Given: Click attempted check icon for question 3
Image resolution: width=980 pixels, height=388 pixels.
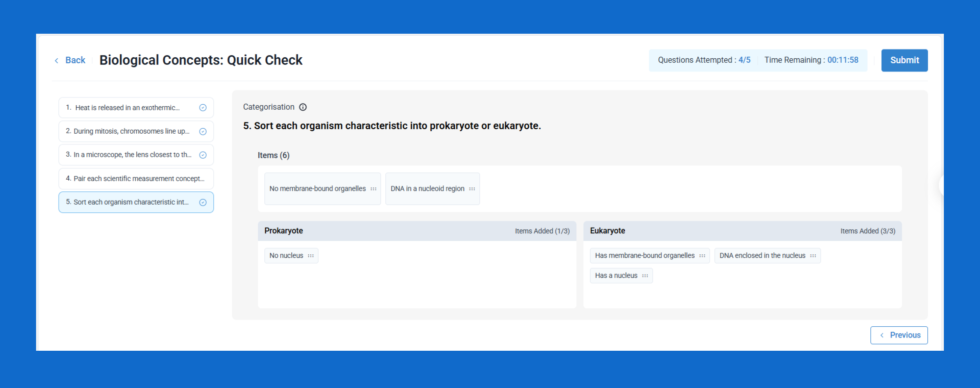Looking at the screenshot, I should point(203,155).
